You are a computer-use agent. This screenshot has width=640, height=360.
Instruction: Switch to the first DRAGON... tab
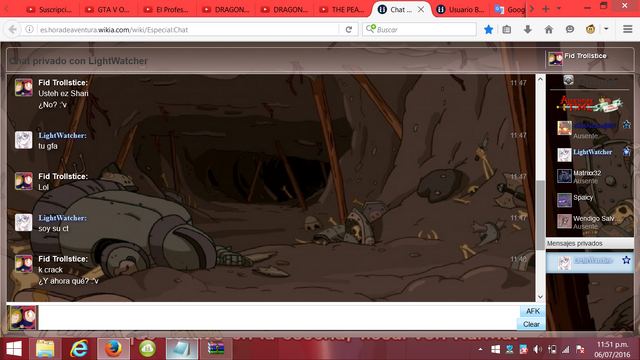[x=225, y=9]
